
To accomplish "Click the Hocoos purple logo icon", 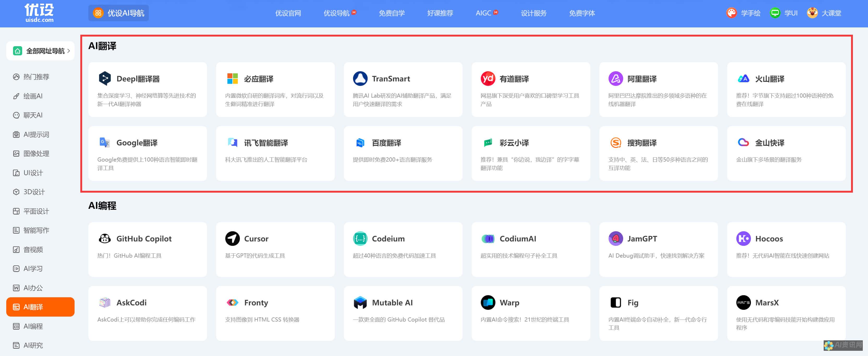I will (743, 238).
